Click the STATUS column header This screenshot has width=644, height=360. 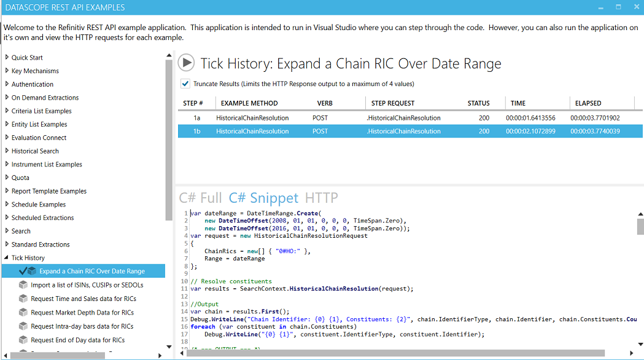click(x=478, y=103)
